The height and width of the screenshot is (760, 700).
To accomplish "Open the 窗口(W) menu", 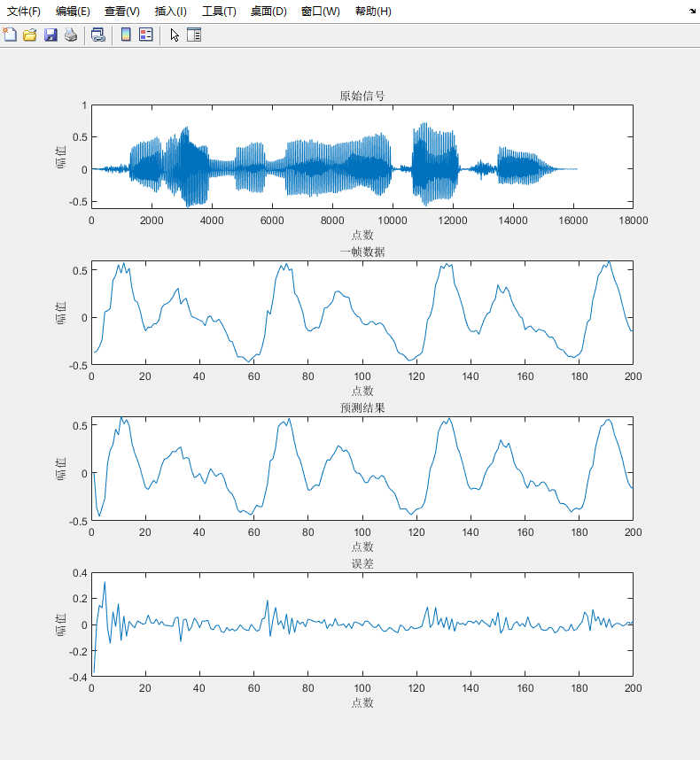I will (321, 12).
